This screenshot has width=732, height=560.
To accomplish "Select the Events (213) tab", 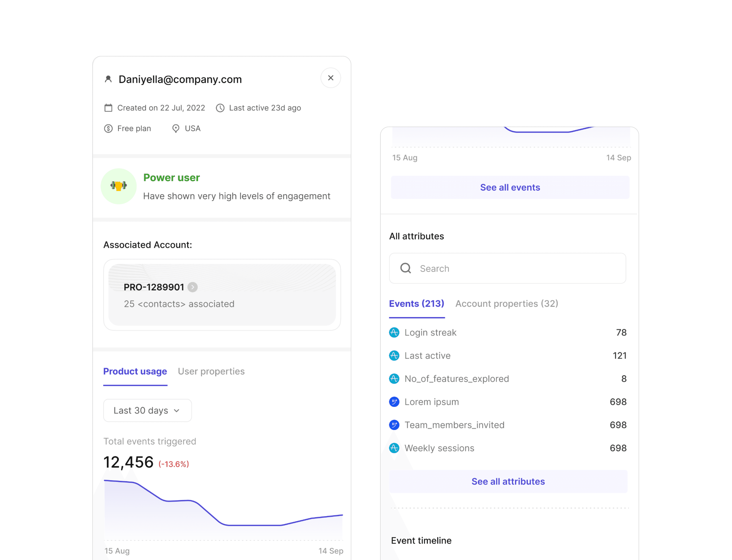I will pyautogui.click(x=416, y=303).
